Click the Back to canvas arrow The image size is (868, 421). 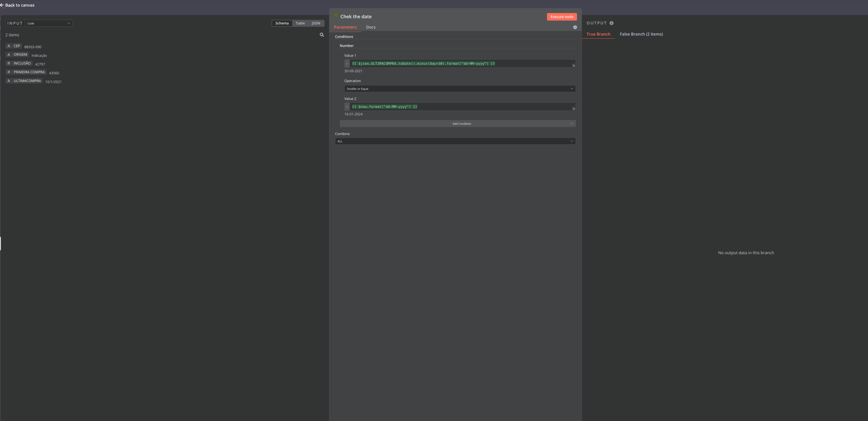coord(2,5)
